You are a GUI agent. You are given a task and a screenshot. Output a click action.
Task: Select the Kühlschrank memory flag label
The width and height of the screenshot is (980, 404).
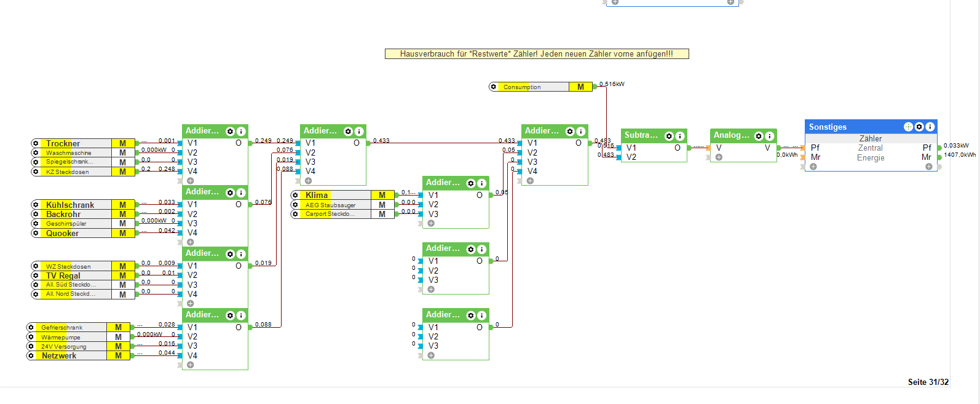tap(70, 205)
